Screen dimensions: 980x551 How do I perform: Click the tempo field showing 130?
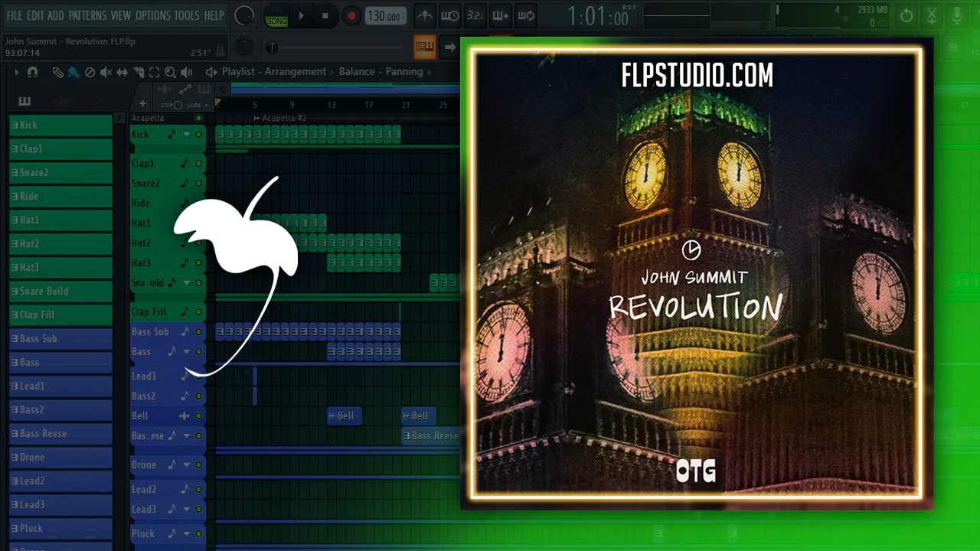(385, 16)
